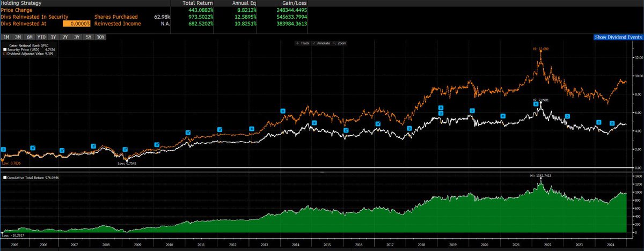The image size is (644, 251).
Task: Click the 2019 dividend event marker
Action: pyautogui.click(x=441, y=107)
